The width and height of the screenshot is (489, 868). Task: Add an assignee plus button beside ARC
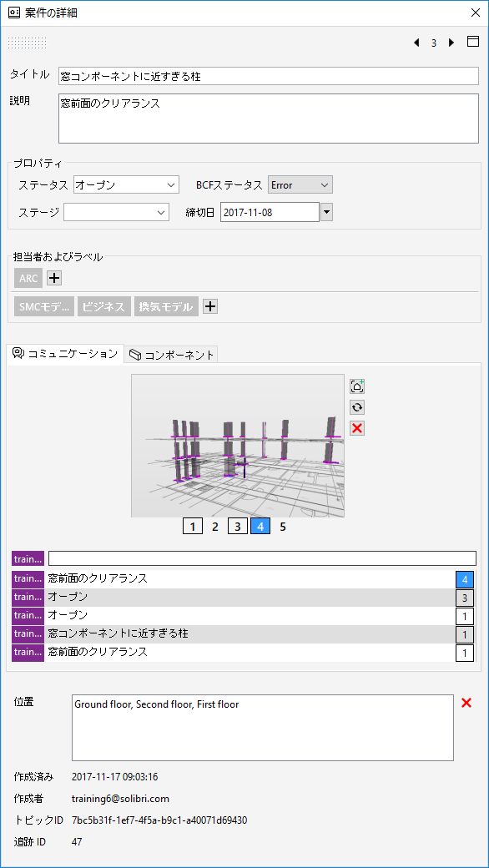[53, 278]
